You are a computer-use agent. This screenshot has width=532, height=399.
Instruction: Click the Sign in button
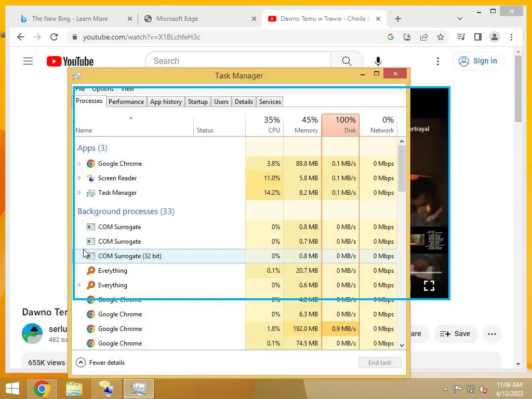click(x=478, y=61)
